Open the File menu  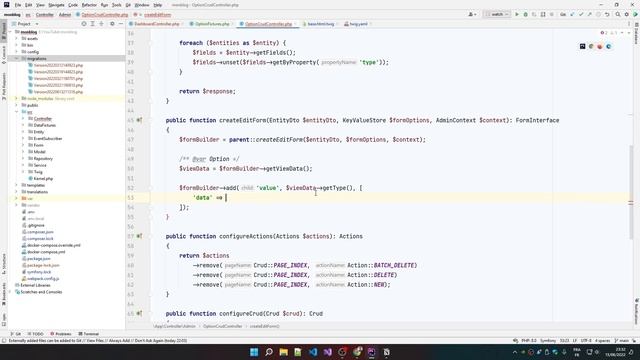(x=18, y=5)
